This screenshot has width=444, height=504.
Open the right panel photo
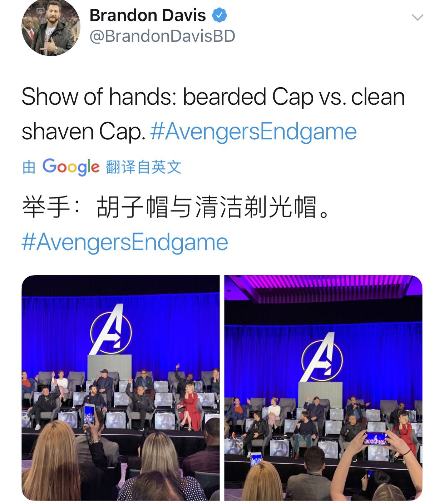(x=323, y=387)
